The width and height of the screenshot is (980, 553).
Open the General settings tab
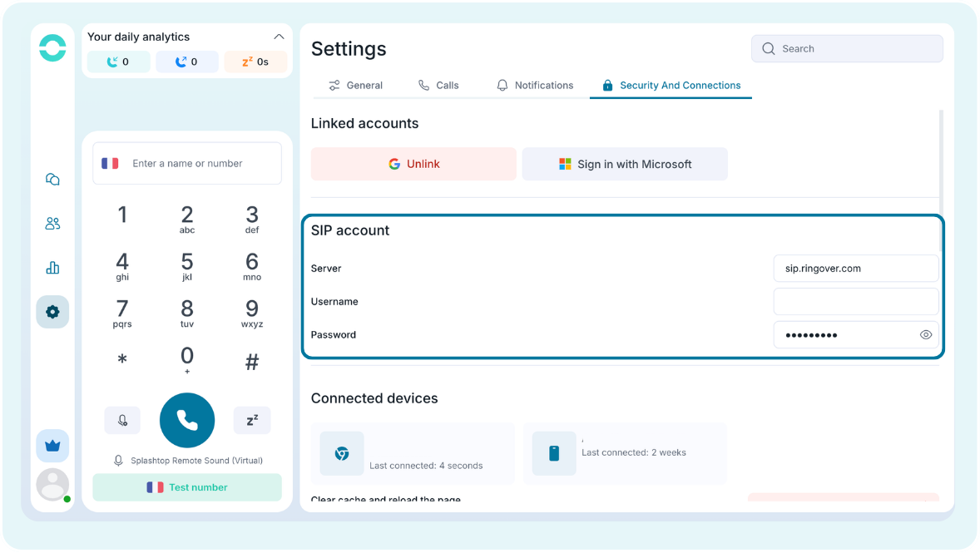point(355,86)
